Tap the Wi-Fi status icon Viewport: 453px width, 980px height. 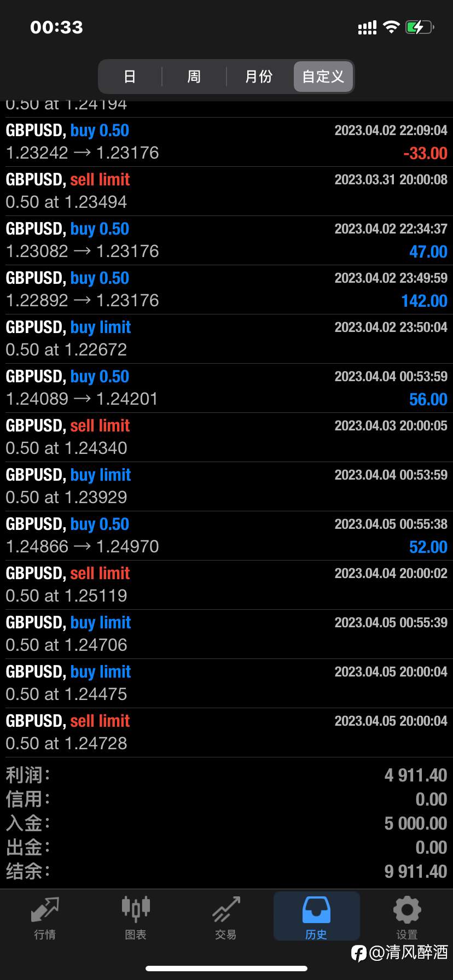[x=391, y=27]
